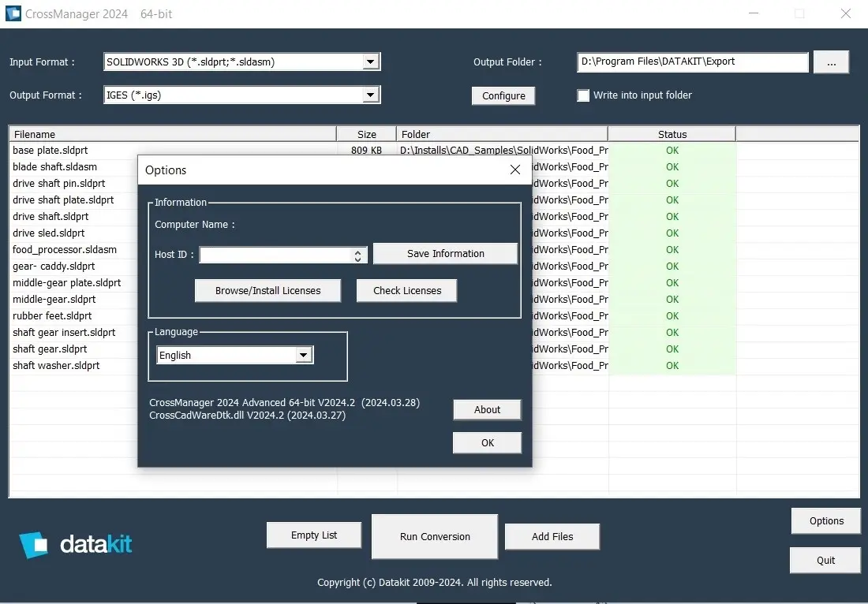Select drive shaft plate.sldprt file
The image size is (868, 604).
[63, 199]
